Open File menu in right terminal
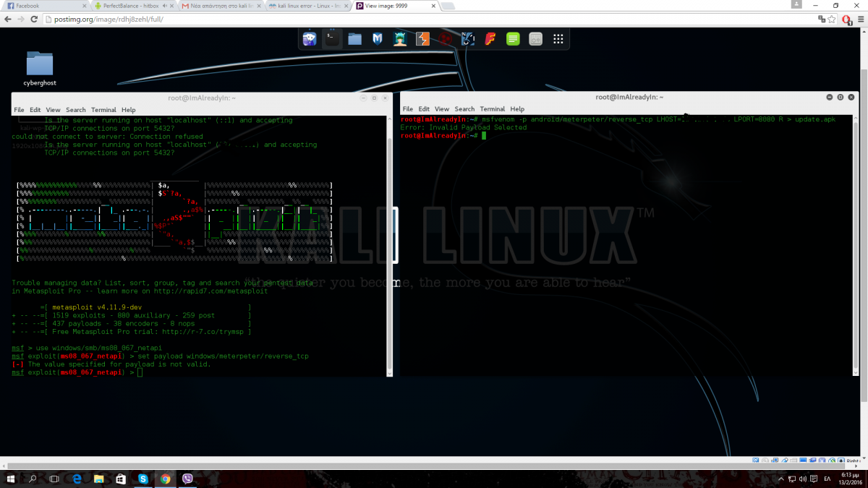This screenshot has height=488, width=868. (408, 109)
